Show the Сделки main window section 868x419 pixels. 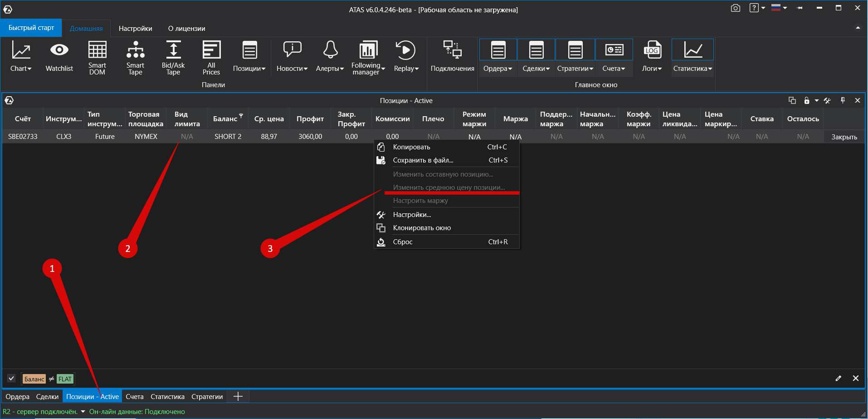(536, 57)
